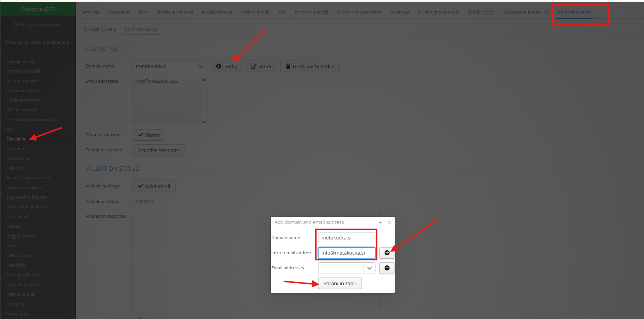Viewport: 644px width, 319px height.
Task: Select info@metakocka.si in the Email addresses list
Action: [x=157, y=81]
